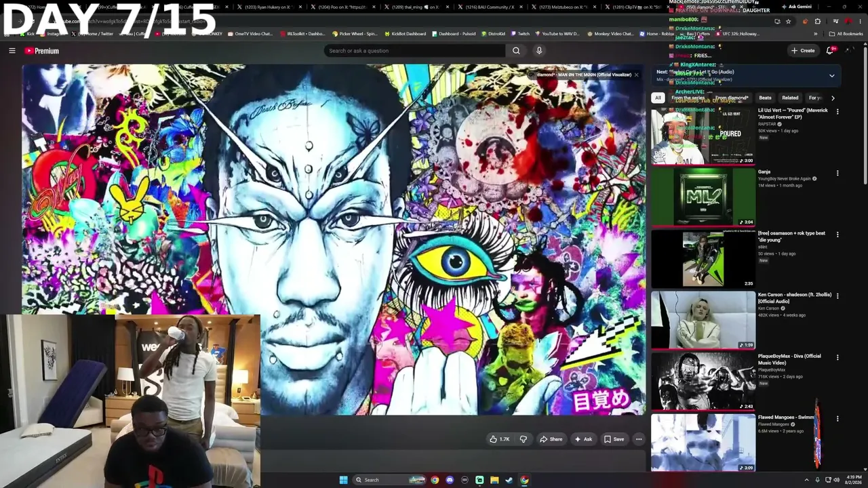868x488 pixels.
Task: Open options for osamason type beat video
Action: [837, 235]
